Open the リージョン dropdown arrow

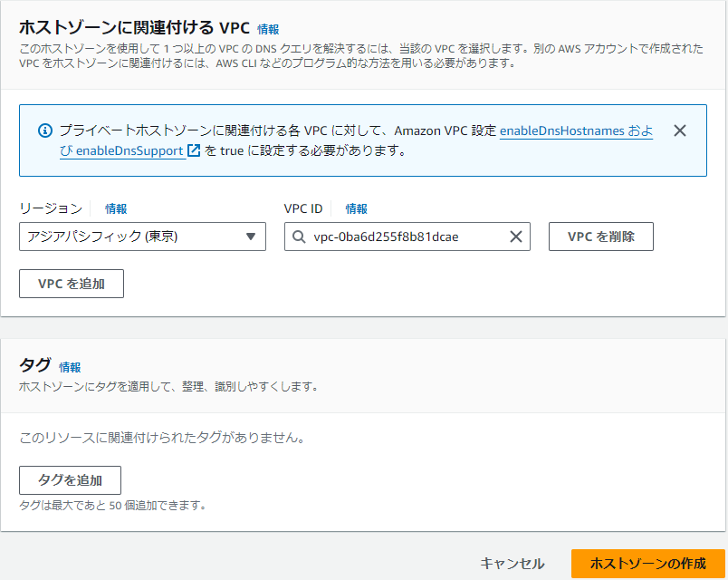[x=251, y=237]
